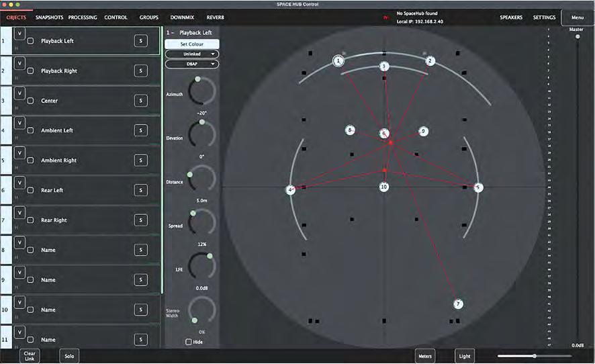Click the Spread knob

tap(202, 222)
